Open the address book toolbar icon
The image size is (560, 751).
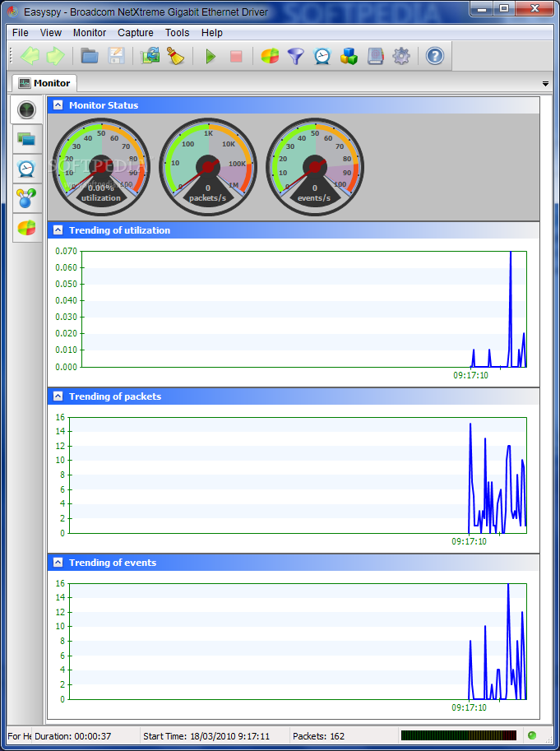click(375, 56)
